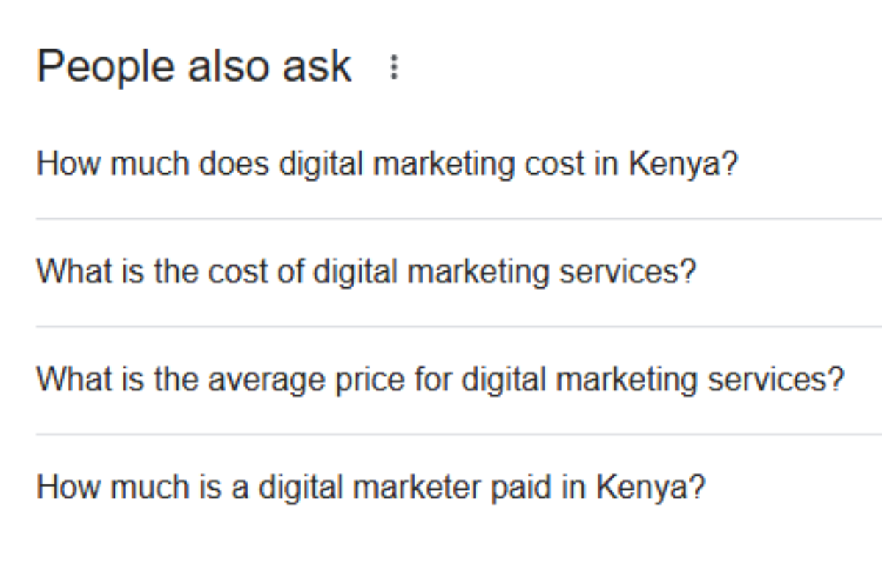Viewport: 882px width, 588px height.
Task: Click the word "Kenya?" in the first question
Action: [683, 164]
